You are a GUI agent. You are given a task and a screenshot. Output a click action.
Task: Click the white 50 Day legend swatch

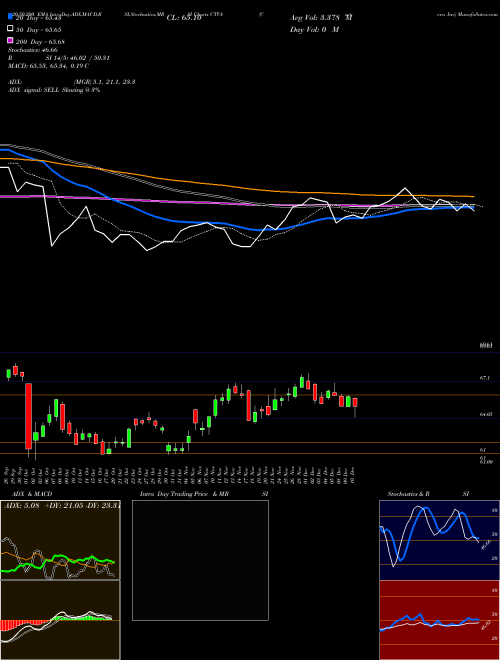[10, 29]
